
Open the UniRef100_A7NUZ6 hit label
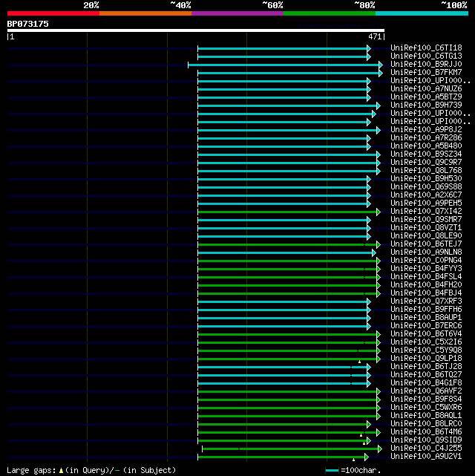[426, 89]
